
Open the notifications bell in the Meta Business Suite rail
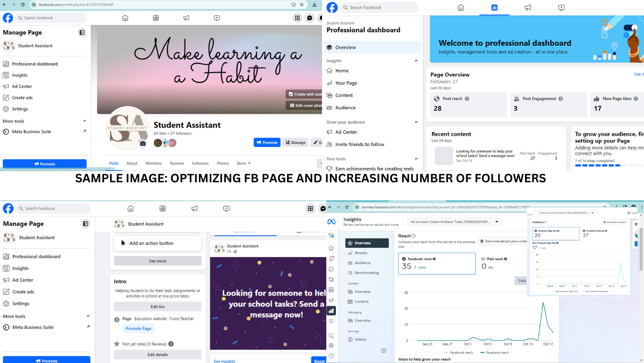coord(331,258)
